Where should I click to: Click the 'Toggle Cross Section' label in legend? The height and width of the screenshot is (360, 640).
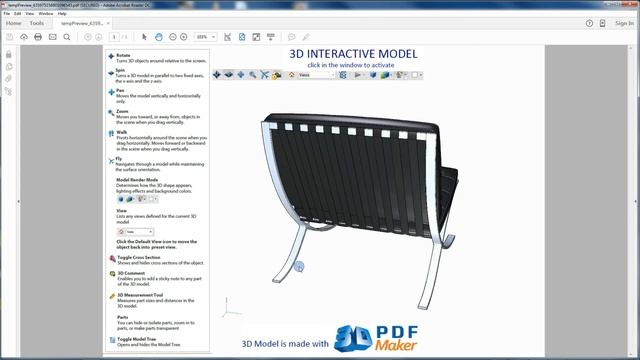(x=138, y=258)
